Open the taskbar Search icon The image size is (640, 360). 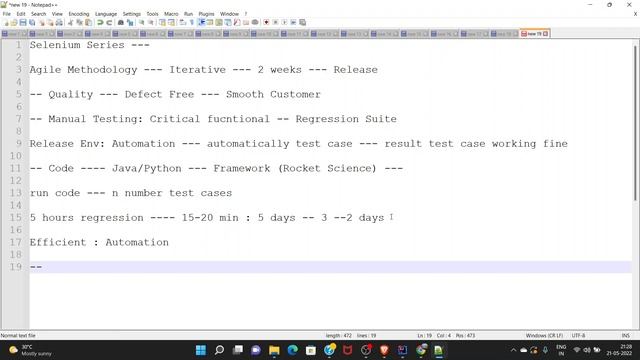click(219, 350)
